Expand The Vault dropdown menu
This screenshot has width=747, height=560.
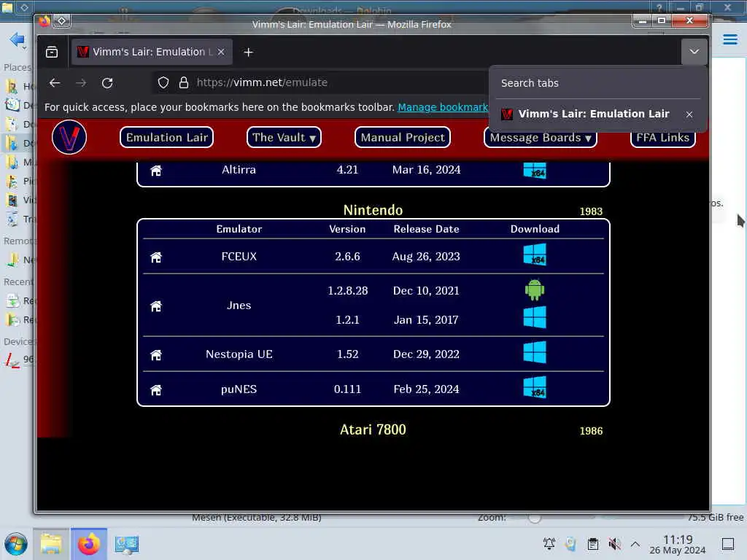284,138
